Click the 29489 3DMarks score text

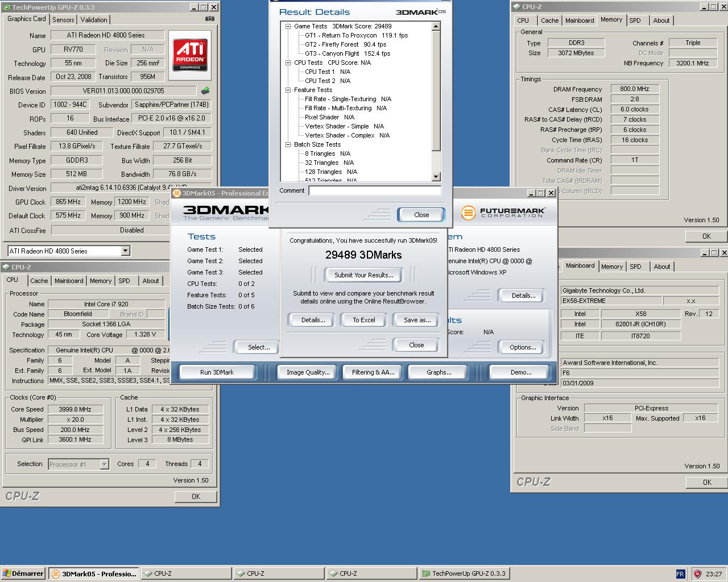363,255
